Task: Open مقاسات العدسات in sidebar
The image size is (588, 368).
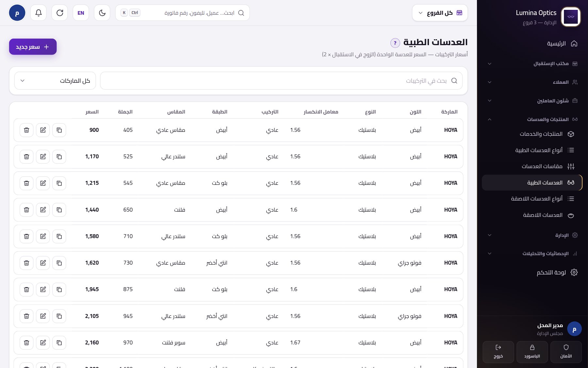Action: tap(532, 166)
